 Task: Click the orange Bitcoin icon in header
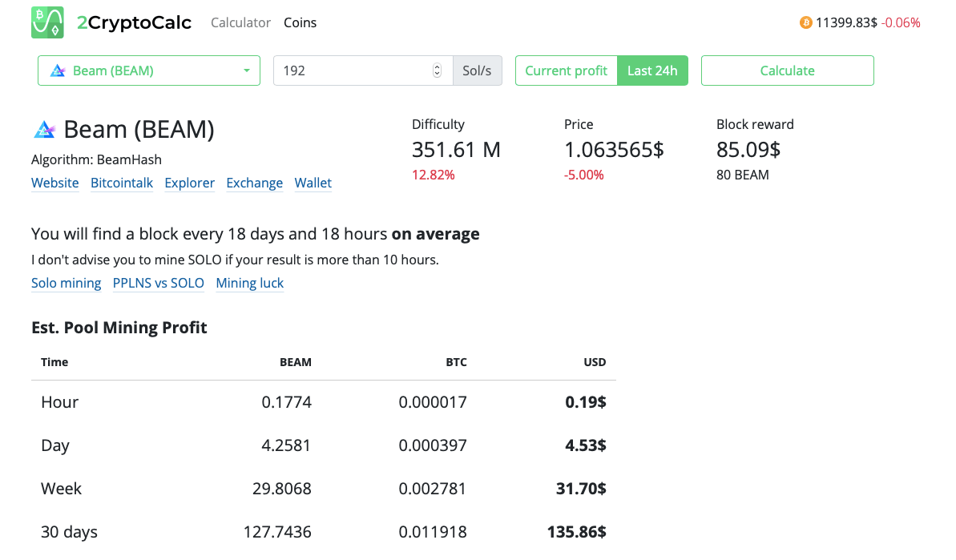click(x=805, y=22)
